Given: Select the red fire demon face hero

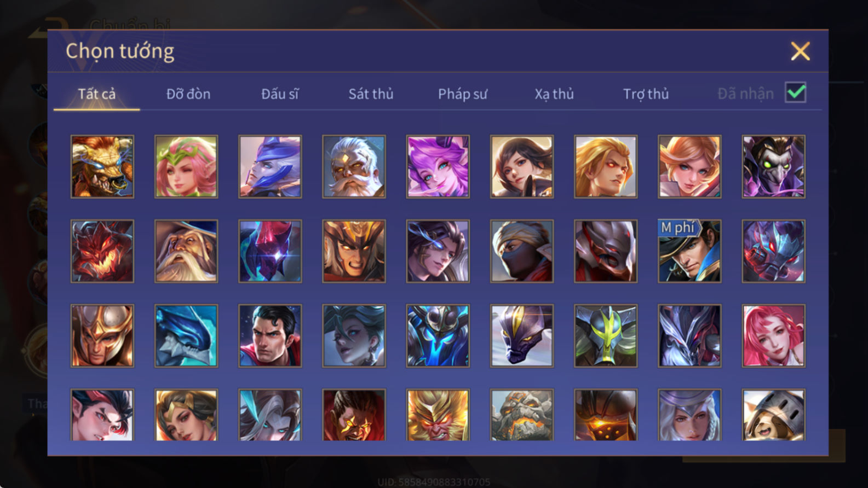Looking at the screenshot, I should pyautogui.click(x=102, y=251).
